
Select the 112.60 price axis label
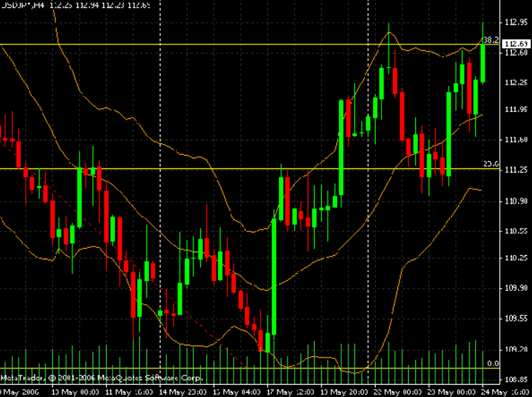pos(516,52)
